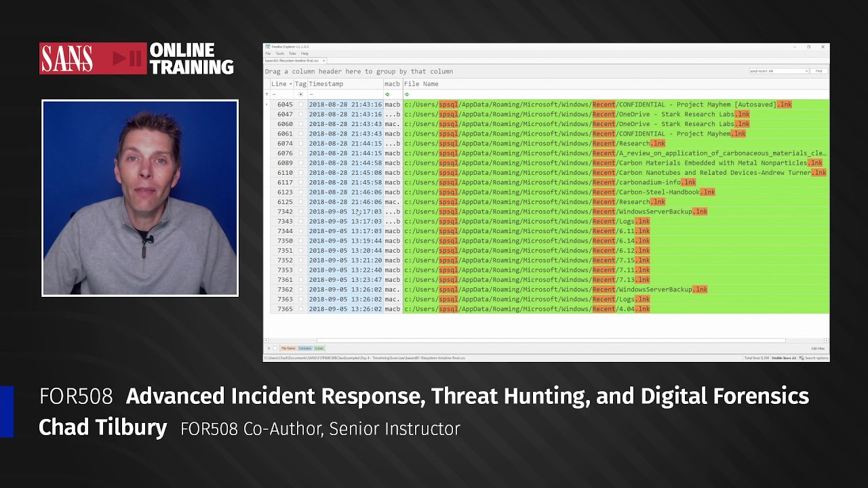The image size is (868, 488).
Task: Tag the checkbox on line 6074
Action: tap(301, 144)
